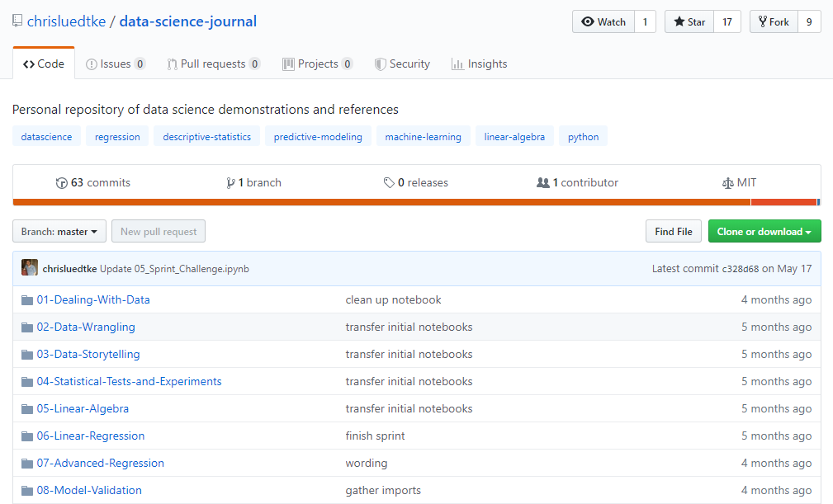Image resolution: width=833 pixels, height=504 pixels.
Task: Click the tag icon beside 0 releases
Action: point(389,183)
